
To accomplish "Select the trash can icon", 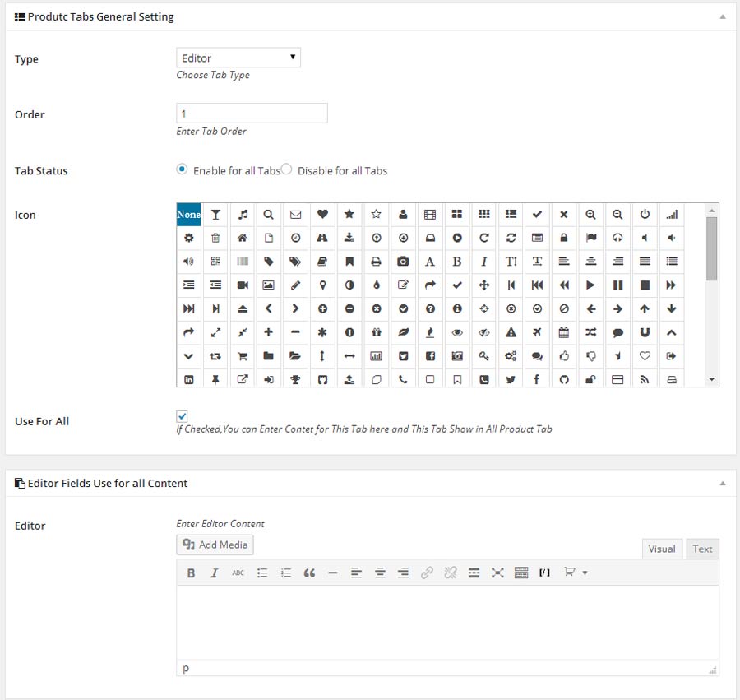I will click(x=215, y=238).
